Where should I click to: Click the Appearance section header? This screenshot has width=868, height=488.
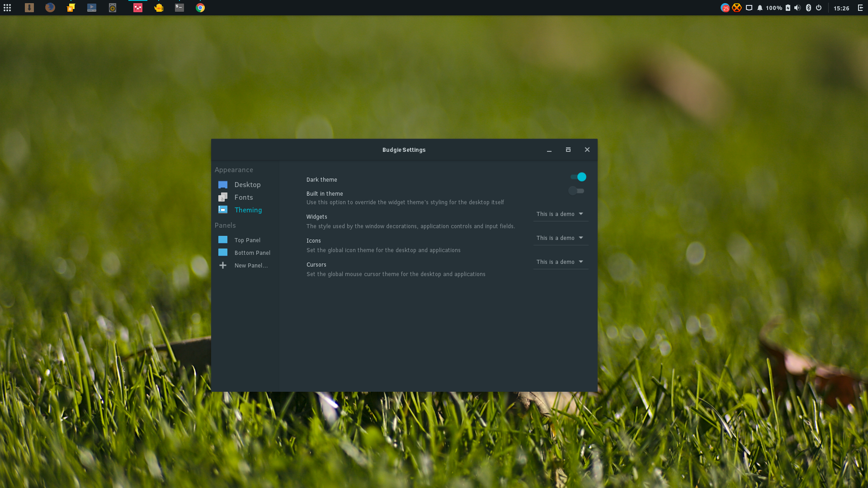click(x=234, y=170)
